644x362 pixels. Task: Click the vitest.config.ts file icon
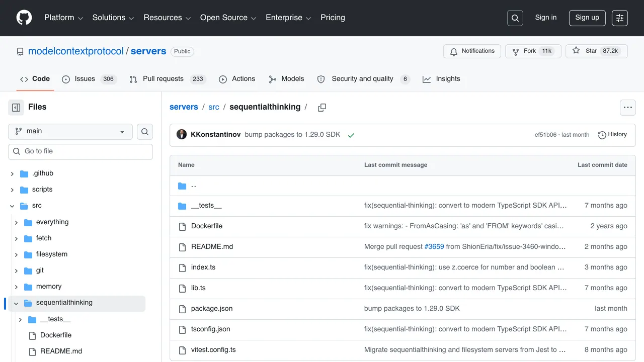point(182,350)
